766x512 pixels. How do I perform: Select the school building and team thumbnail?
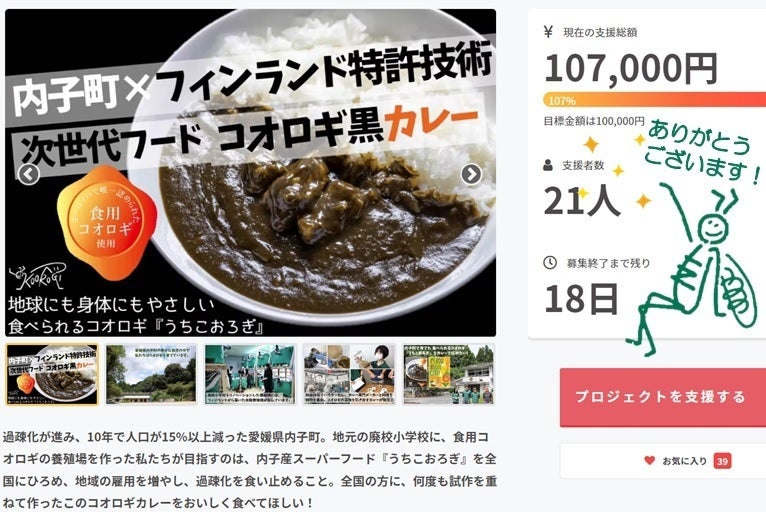pos(448,374)
